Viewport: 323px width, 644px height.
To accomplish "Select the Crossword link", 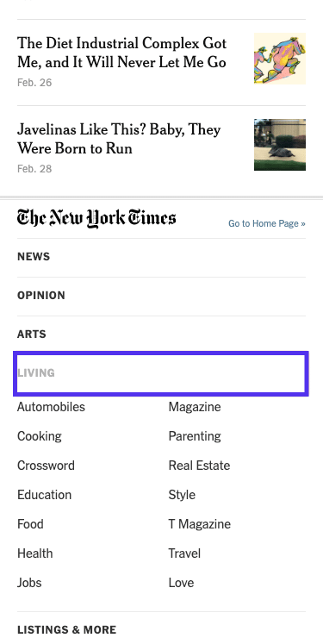I will (46, 466).
